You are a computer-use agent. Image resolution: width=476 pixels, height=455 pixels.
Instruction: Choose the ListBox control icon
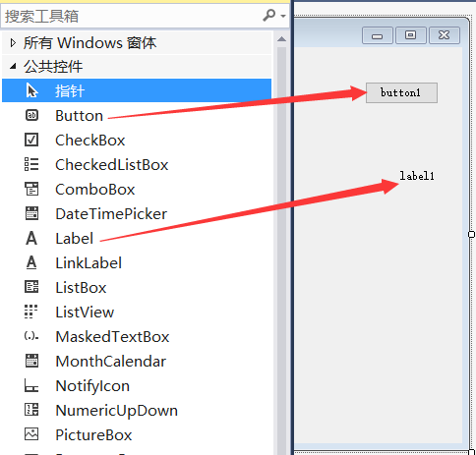pyautogui.click(x=31, y=287)
